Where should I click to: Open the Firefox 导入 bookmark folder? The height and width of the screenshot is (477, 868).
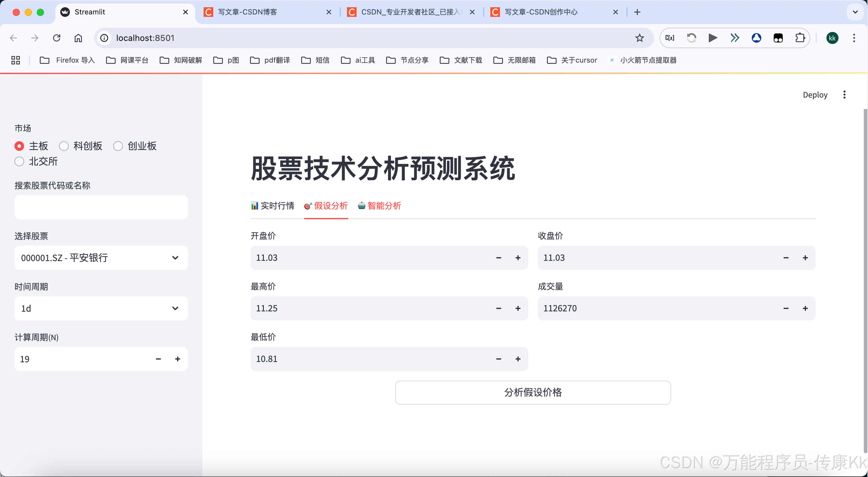click(67, 60)
